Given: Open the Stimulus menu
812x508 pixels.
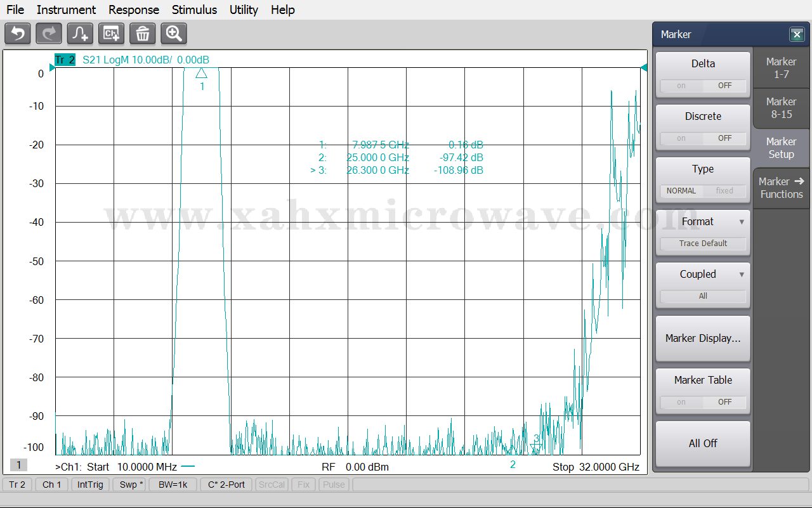Looking at the screenshot, I should (194, 10).
